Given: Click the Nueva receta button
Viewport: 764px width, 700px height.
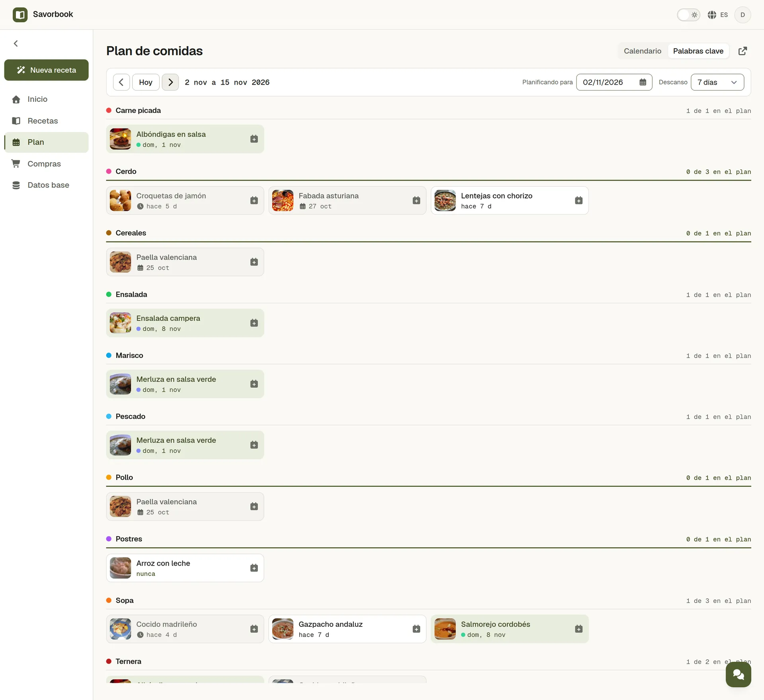Looking at the screenshot, I should 46,70.
